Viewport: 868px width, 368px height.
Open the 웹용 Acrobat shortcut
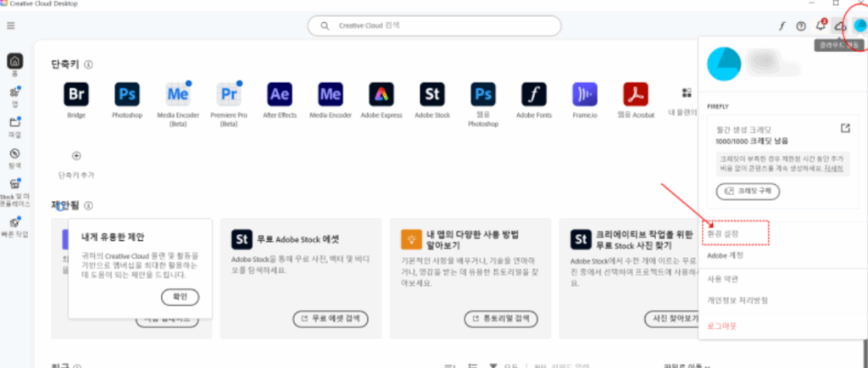click(636, 94)
